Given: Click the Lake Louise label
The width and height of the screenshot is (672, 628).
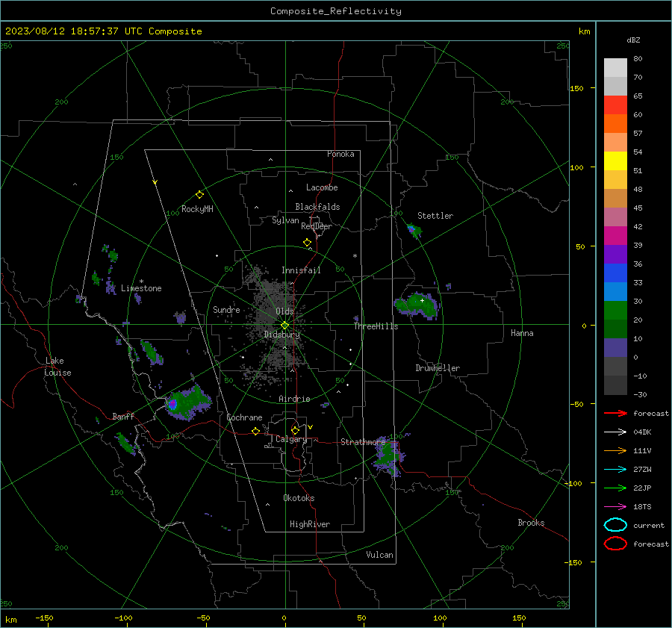Looking at the screenshot, I should point(57,367).
